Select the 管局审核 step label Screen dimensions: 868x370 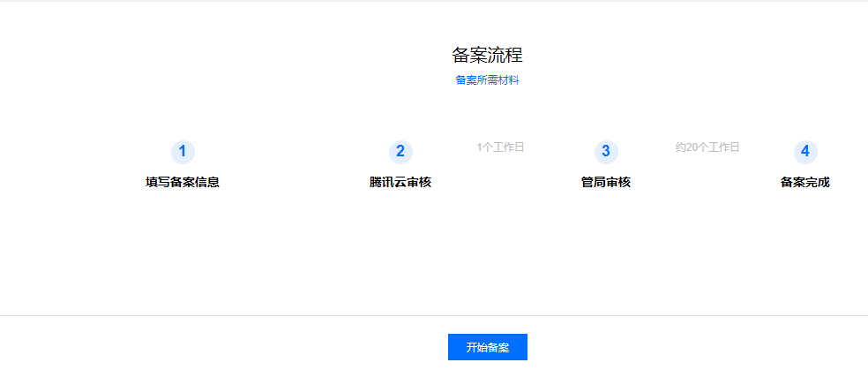(606, 182)
